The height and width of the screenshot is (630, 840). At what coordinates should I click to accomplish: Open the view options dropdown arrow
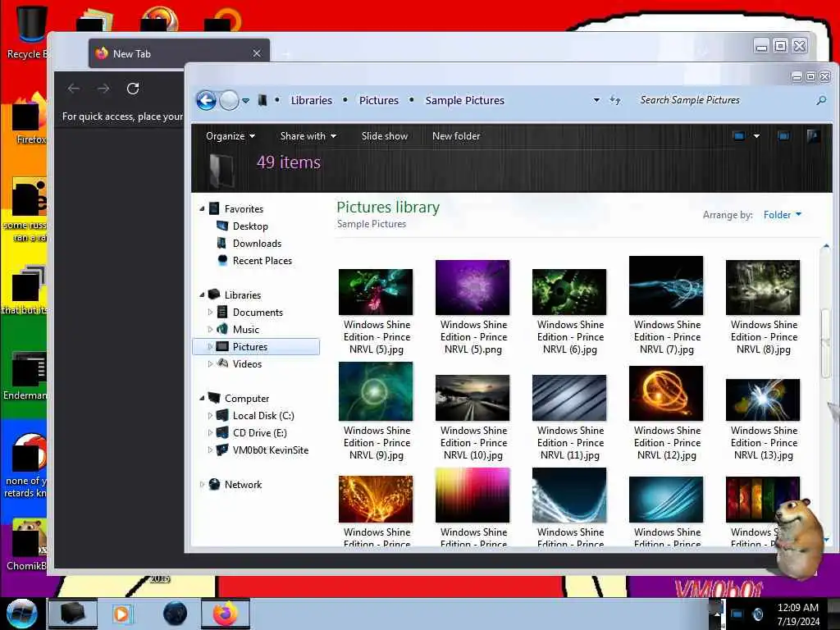tap(756, 136)
